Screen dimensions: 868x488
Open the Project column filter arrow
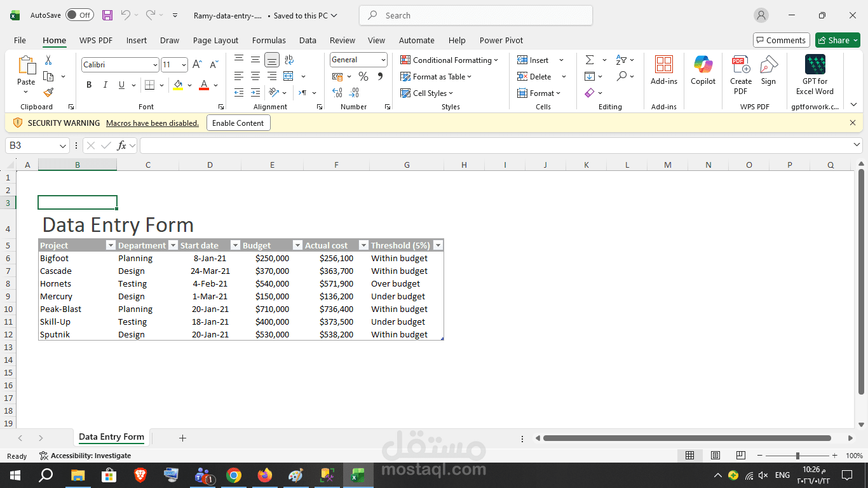tap(111, 245)
